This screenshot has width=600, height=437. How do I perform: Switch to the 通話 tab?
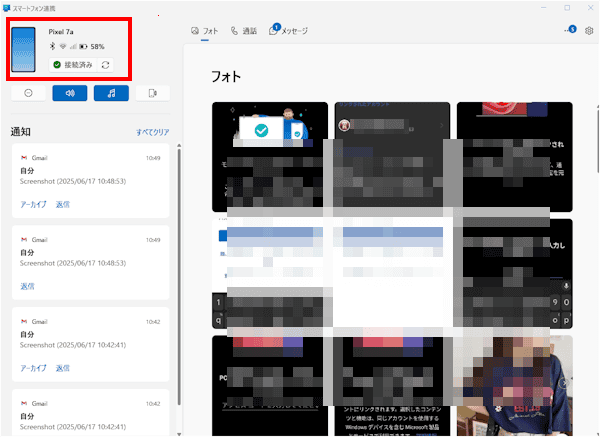(x=244, y=31)
